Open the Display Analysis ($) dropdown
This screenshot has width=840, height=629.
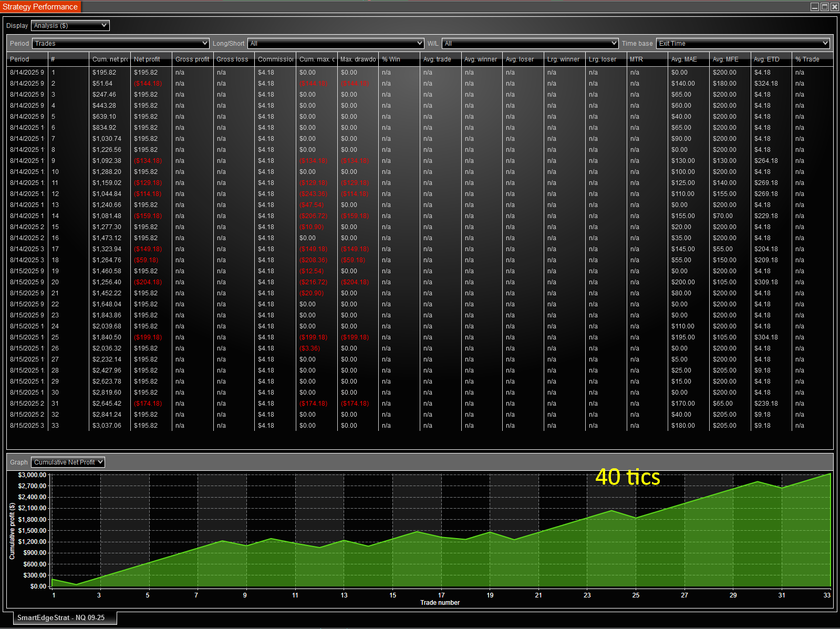tap(70, 25)
